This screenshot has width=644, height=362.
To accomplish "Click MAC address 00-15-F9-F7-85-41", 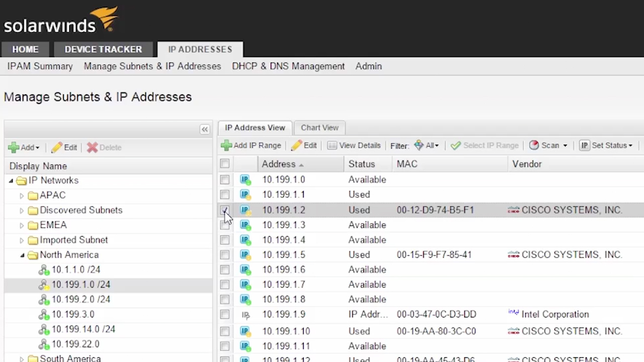I will [x=434, y=254].
